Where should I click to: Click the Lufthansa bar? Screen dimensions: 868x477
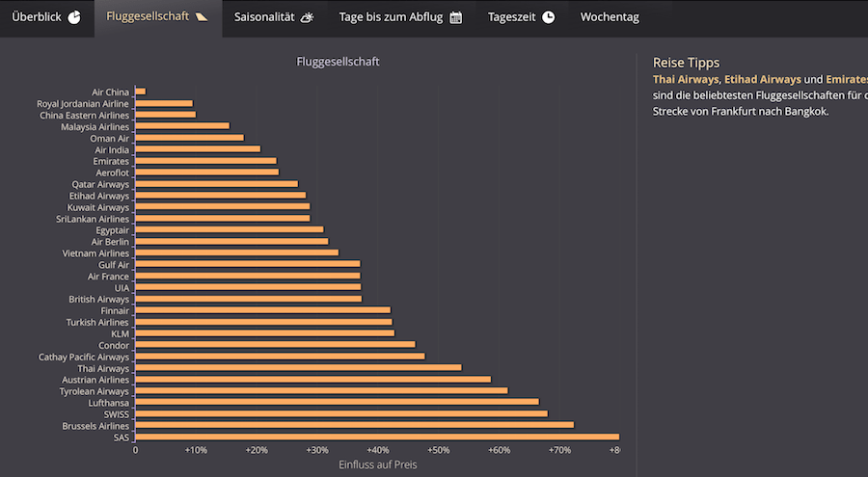tap(338, 402)
